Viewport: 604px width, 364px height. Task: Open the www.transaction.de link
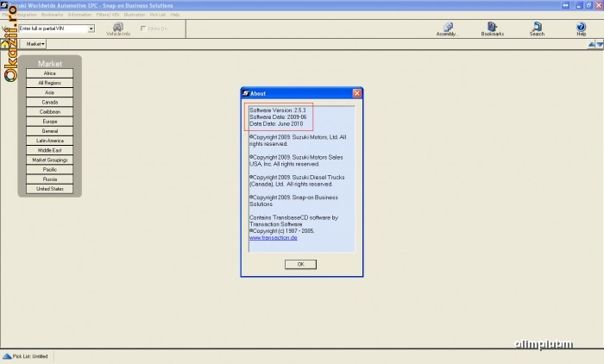pos(274,238)
